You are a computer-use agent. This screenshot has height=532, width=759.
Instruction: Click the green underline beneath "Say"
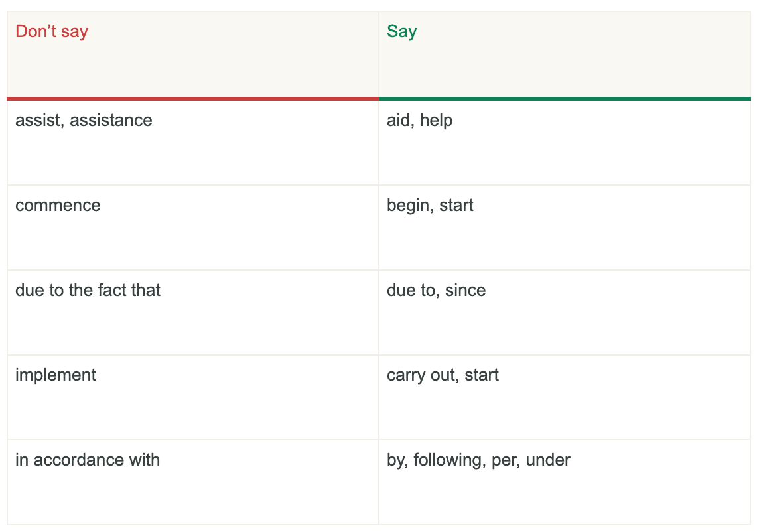(x=564, y=99)
